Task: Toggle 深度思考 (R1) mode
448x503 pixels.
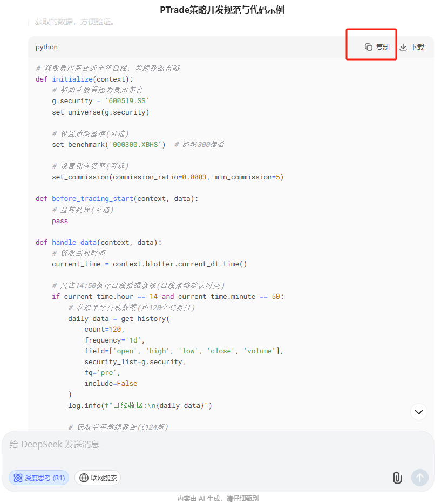Action: coord(39,478)
